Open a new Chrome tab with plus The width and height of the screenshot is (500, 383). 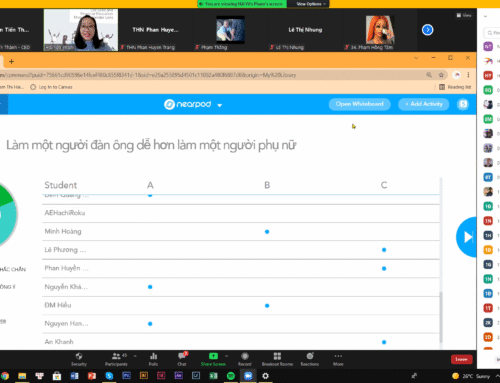(x=11, y=61)
